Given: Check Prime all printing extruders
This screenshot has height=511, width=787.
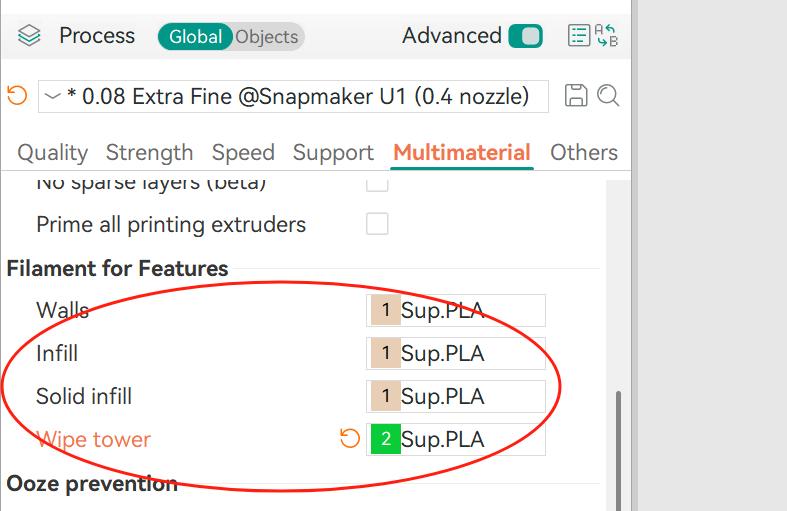Looking at the screenshot, I should [377, 224].
